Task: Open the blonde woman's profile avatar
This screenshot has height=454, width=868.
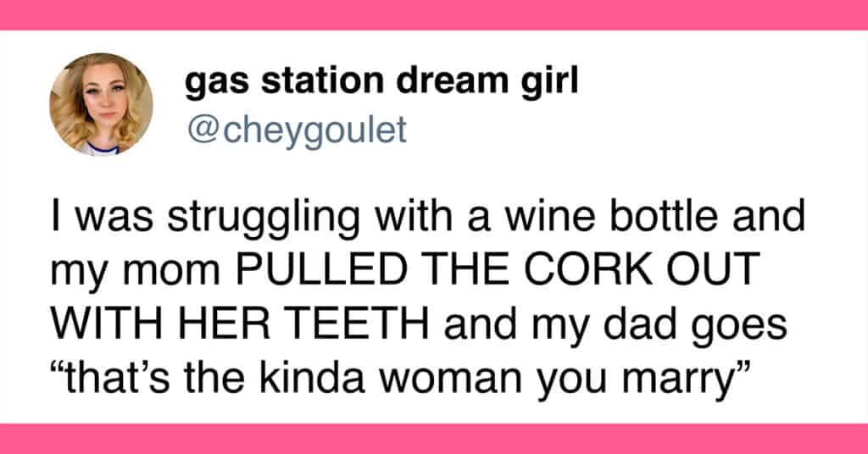Action: click(x=102, y=104)
